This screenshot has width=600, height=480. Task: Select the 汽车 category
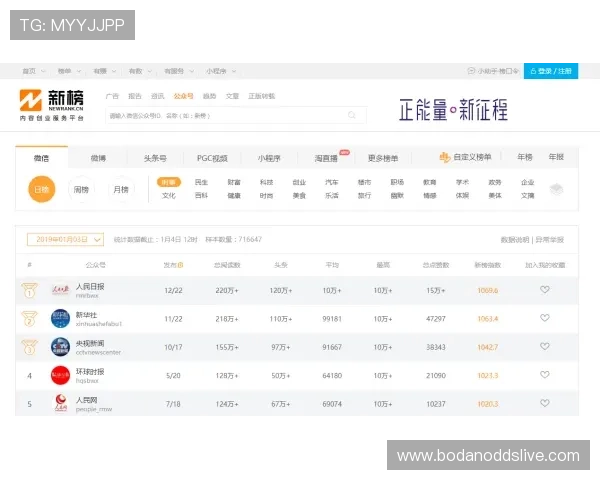pyautogui.click(x=332, y=182)
